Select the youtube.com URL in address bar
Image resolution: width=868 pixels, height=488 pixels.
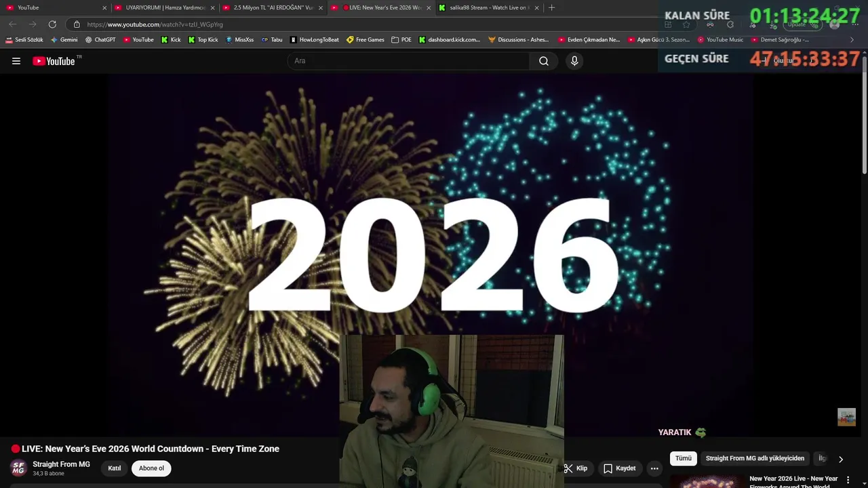[x=155, y=24]
